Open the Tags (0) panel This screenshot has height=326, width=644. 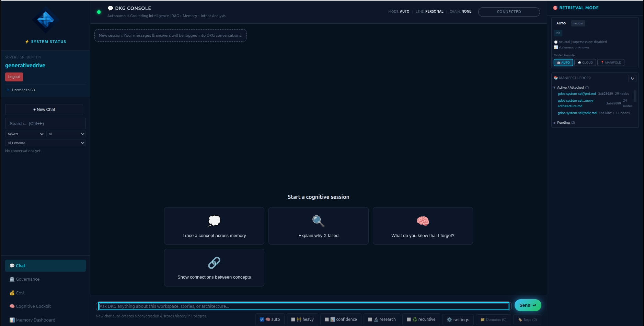[x=527, y=319]
